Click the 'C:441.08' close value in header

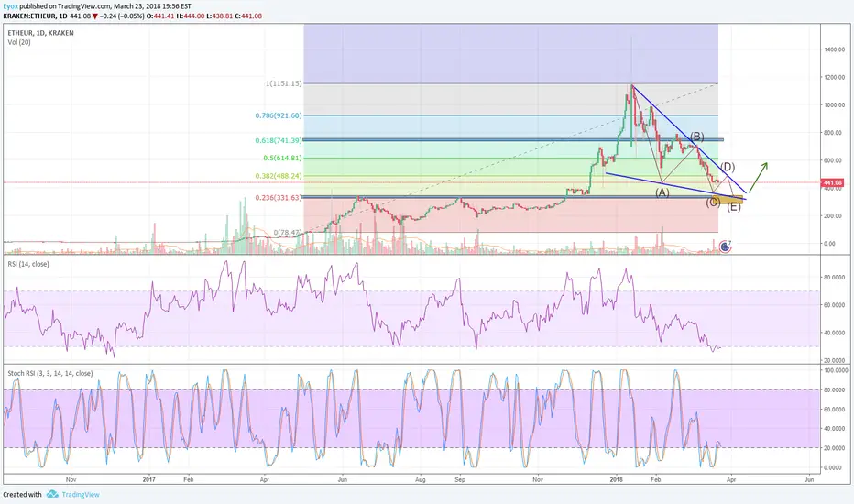coord(248,16)
